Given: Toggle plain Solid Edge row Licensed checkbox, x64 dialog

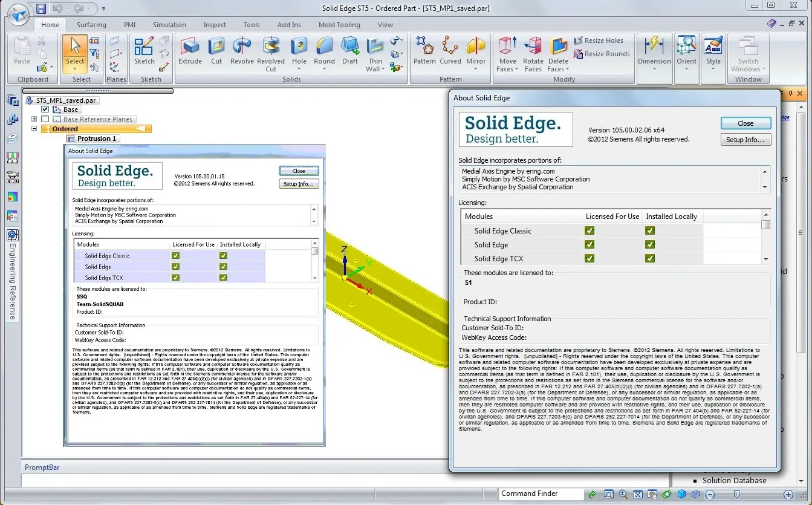Looking at the screenshot, I should pyautogui.click(x=590, y=244).
